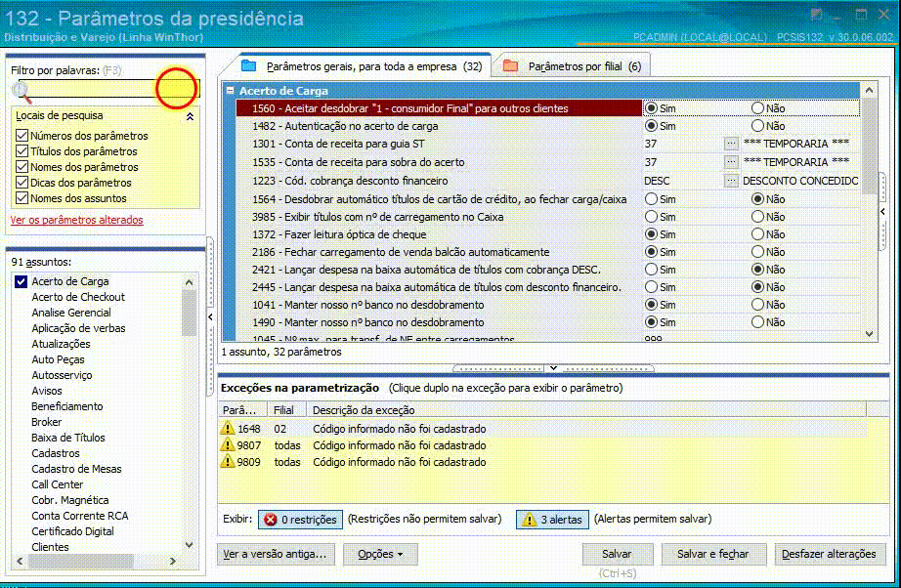This screenshot has height=588, width=901.
Task: Select Acerto de Checkout subject
Action: pyautogui.click(x=78, y=297)
